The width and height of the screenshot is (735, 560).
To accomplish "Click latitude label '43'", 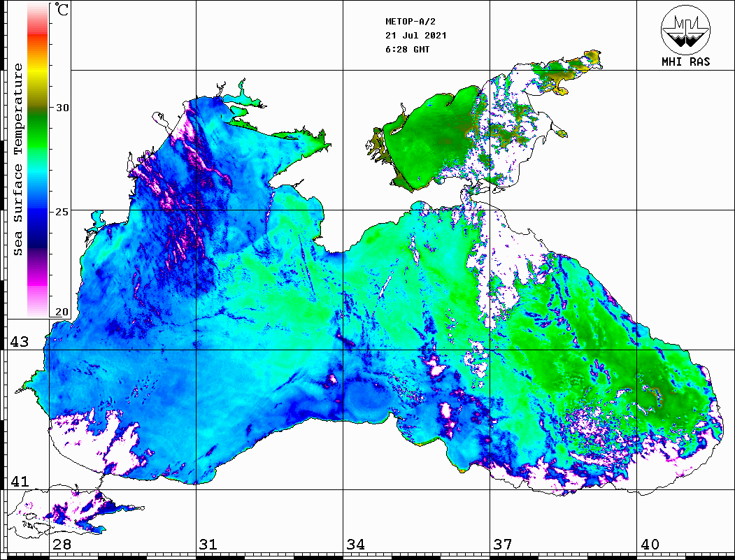I will tap(19, 342).
